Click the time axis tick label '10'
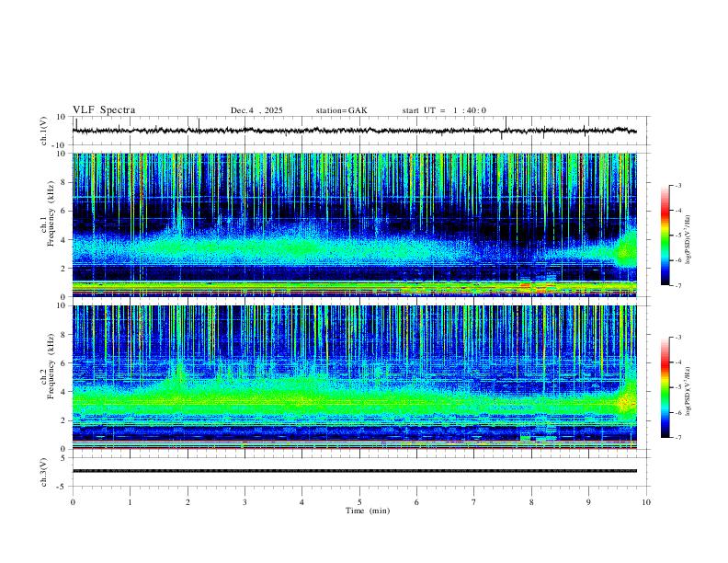The width and height of the screenshot is (728, 563). pos(646,502)
